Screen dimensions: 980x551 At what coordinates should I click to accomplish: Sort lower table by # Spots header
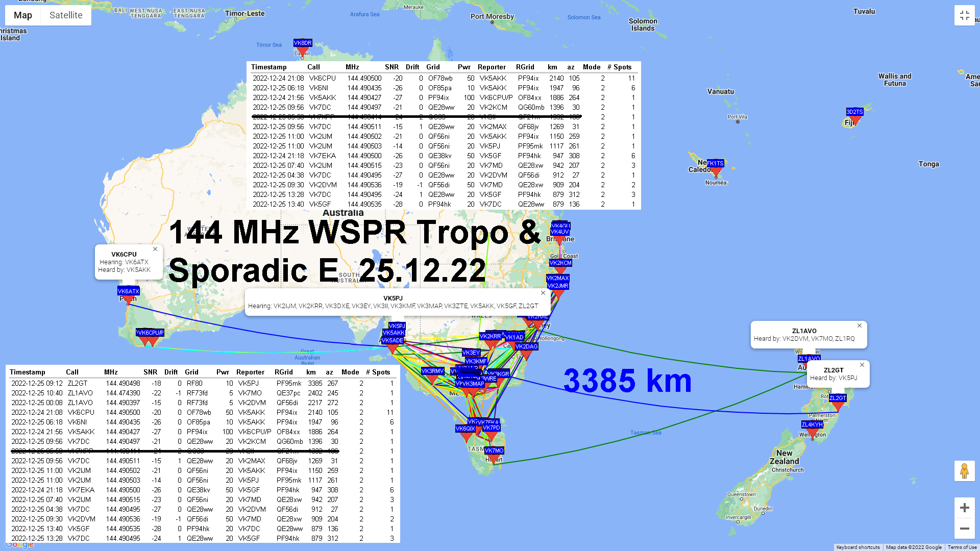pyautogui.click(x=378, y=372)
